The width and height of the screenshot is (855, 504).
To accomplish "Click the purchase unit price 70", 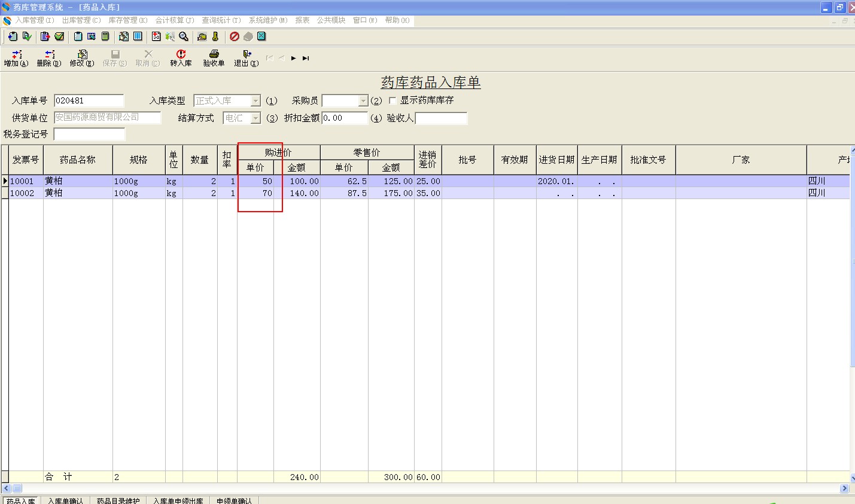I will coord(255,193).
